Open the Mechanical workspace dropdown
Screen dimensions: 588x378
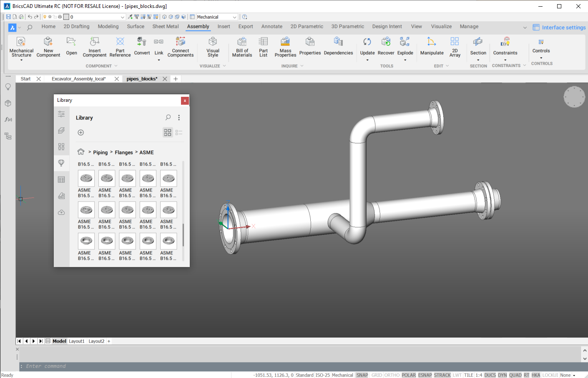(x=234, y=17)
